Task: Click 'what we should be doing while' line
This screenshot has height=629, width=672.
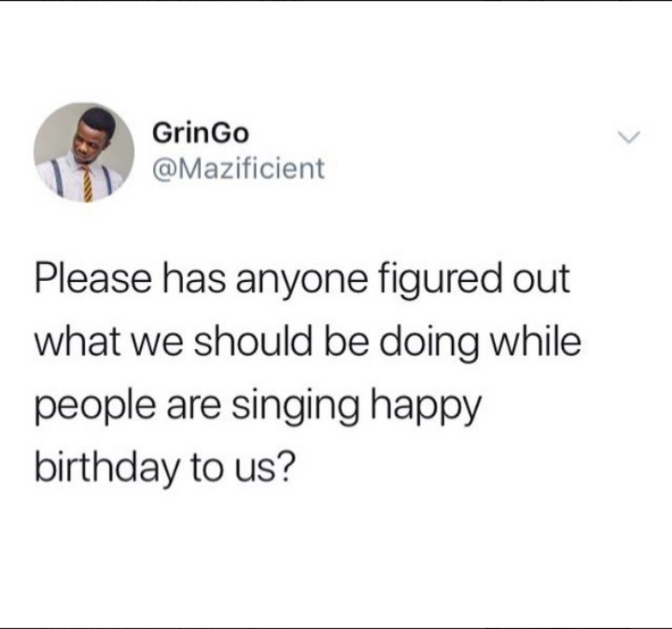Action: [308, 342]
